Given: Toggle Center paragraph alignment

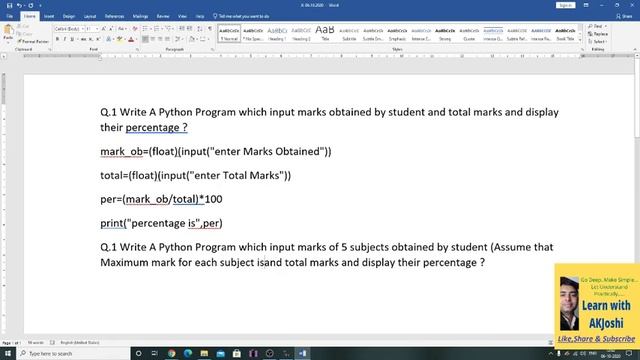Looking at the screenshot, I should tap(153, 39).
